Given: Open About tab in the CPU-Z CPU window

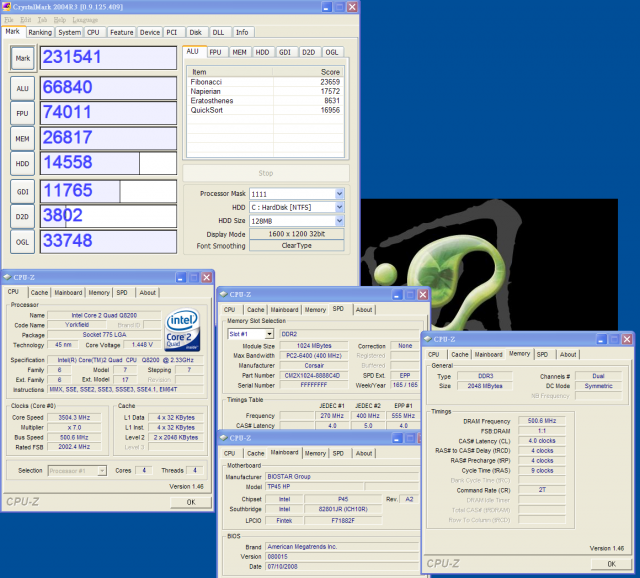Looking at the screenshot, I should click(147, 293).
